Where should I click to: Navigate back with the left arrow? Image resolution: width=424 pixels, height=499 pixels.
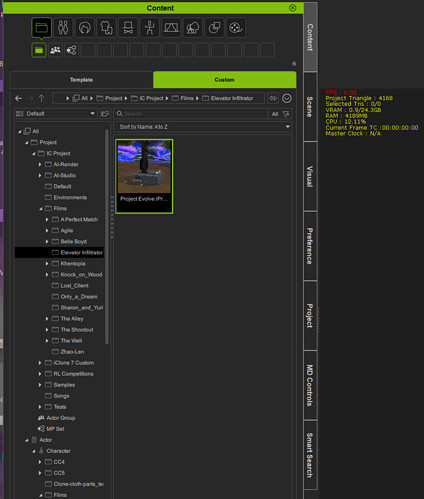pyautogui.click(x=19, y=98)
